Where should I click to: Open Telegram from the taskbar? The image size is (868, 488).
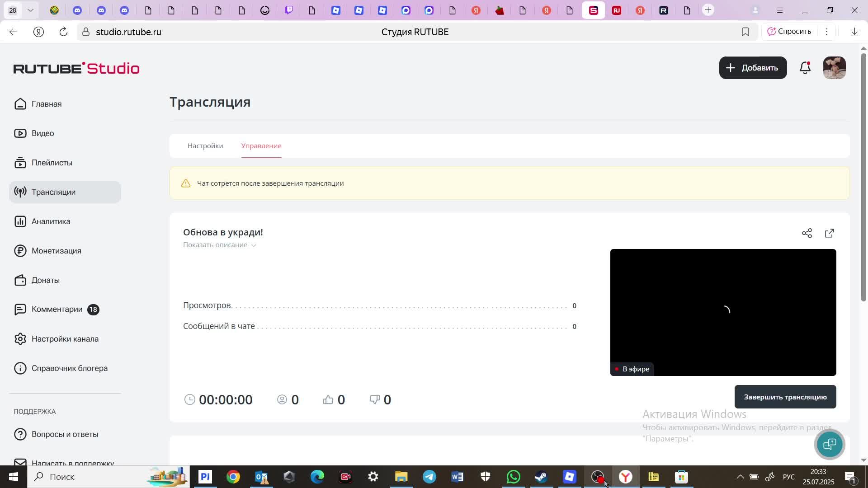pos(429,476)
